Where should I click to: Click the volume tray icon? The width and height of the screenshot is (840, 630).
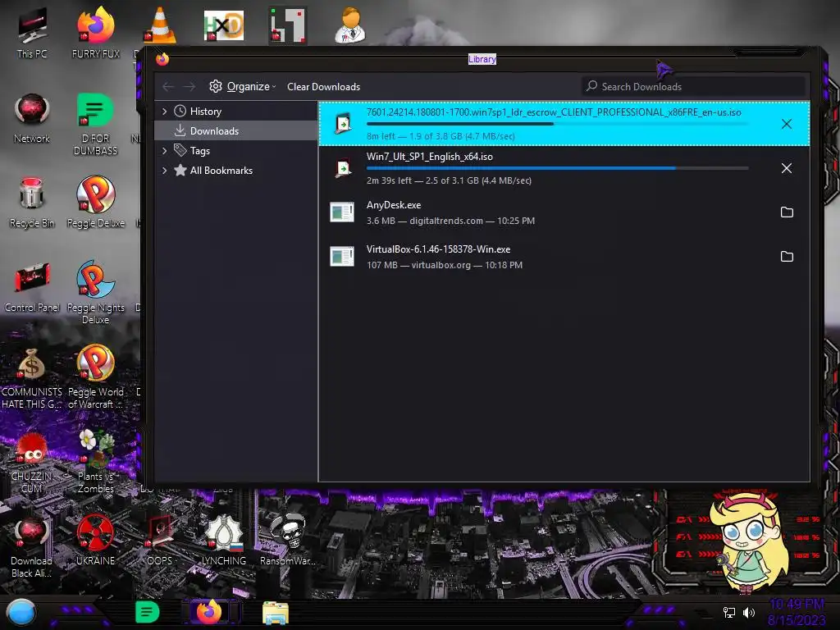coord(749,612)
